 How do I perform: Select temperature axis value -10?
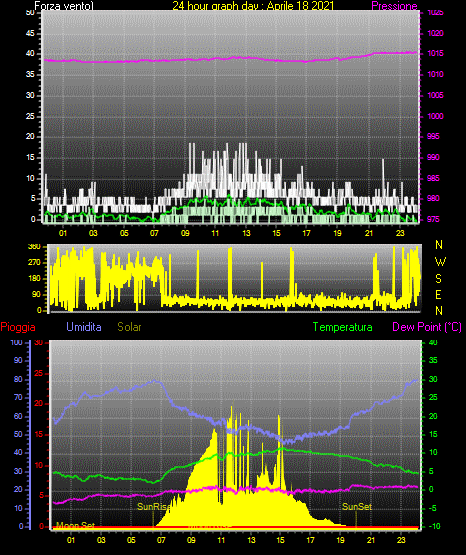pyautogui.click(x=434, y=526)
